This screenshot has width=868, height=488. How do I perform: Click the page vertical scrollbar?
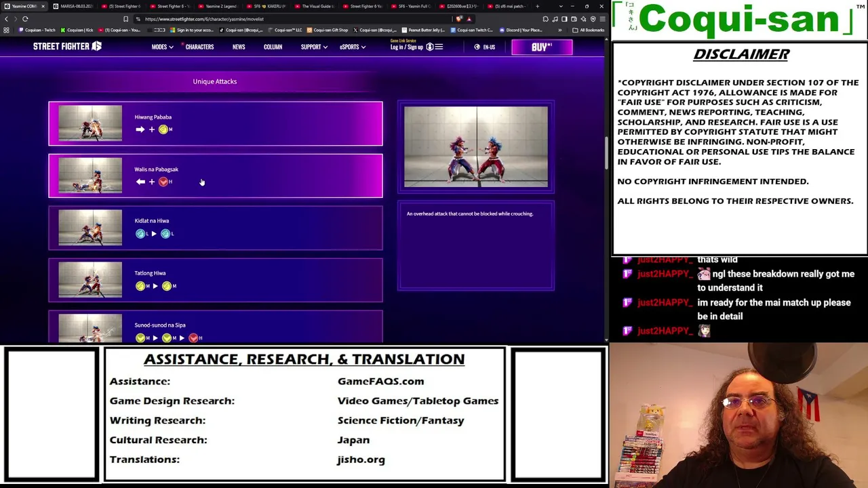(606, 152)
